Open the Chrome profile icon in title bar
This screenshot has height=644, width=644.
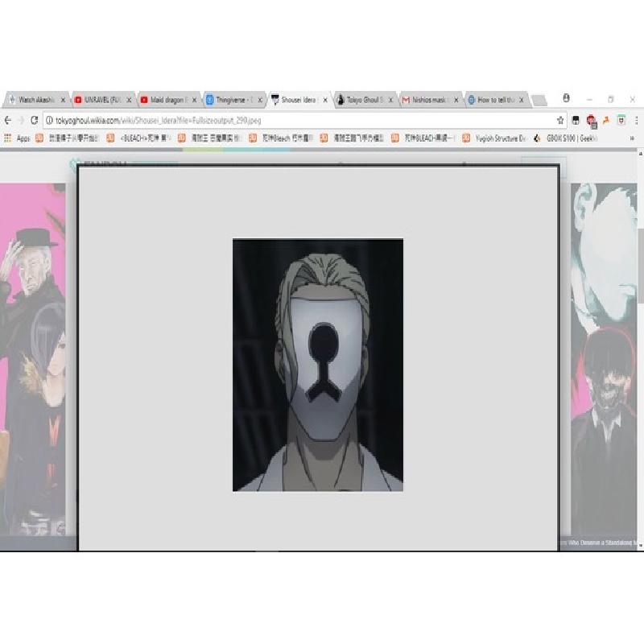[567, 97]
